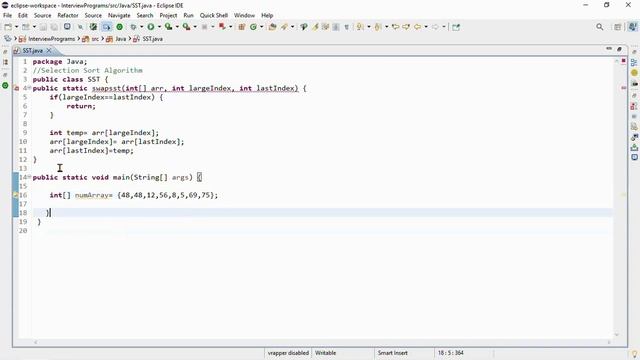Image resolution: width=640 pixels, height=360 pixels.
Task: Click the New Java Class green icon
Action: point(253,27)
